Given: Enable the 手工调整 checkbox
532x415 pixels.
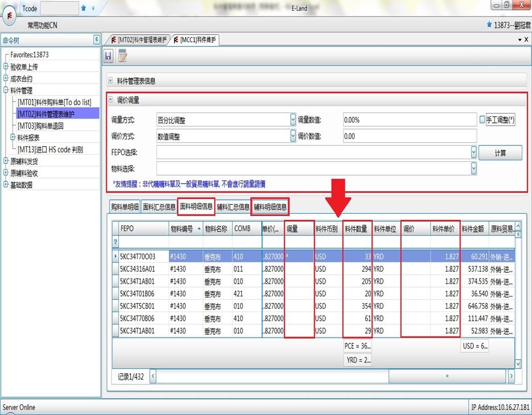Looking at the screenshot, I should click(x=482, y=120).
